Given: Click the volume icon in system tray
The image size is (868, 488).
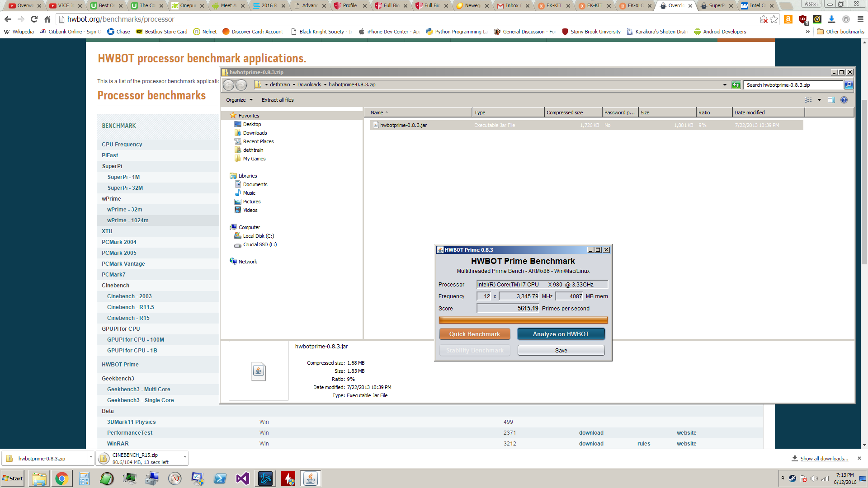Looking at the screenshot, I should point(814,479).
